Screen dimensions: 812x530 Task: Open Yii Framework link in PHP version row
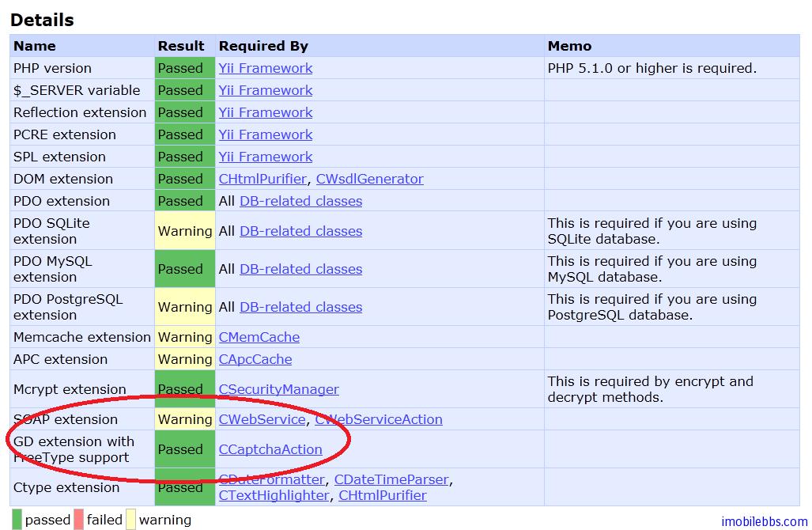coord(265,68)
